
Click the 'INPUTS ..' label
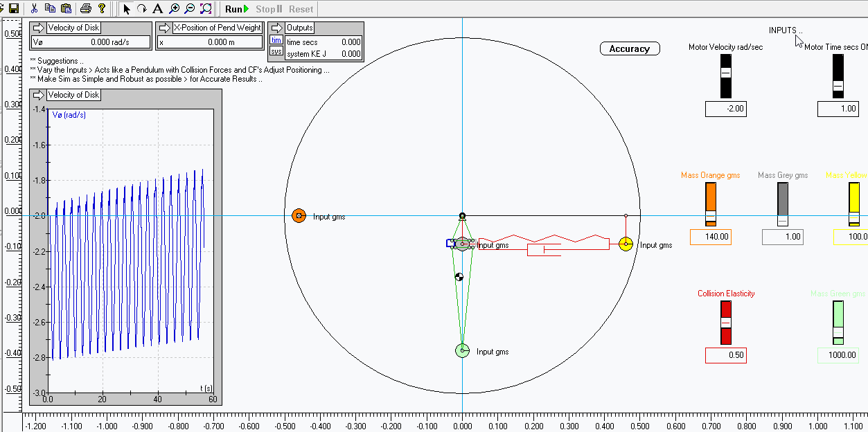pos(786,30)
